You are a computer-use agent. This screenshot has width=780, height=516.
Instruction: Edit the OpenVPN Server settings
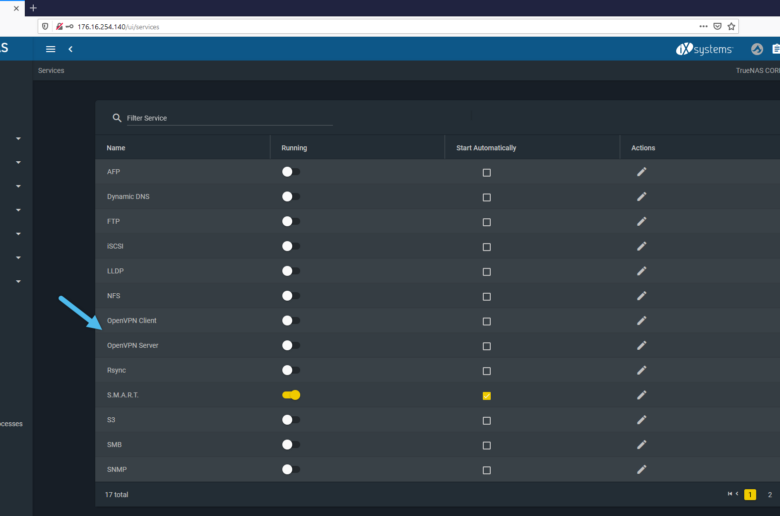(x=642, y=345)
